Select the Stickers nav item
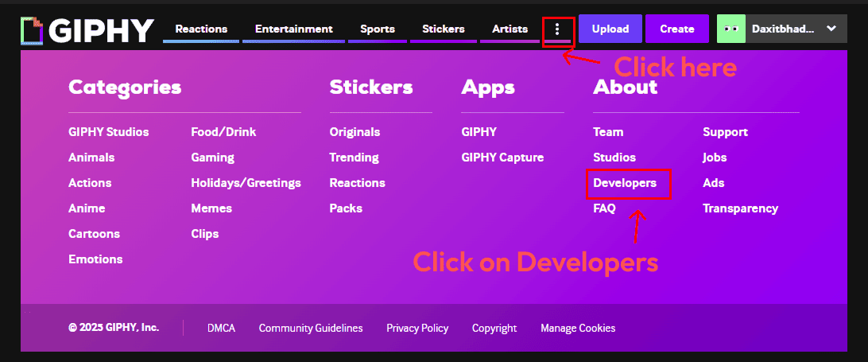868x362 pixels. click(x=444, y=29)
